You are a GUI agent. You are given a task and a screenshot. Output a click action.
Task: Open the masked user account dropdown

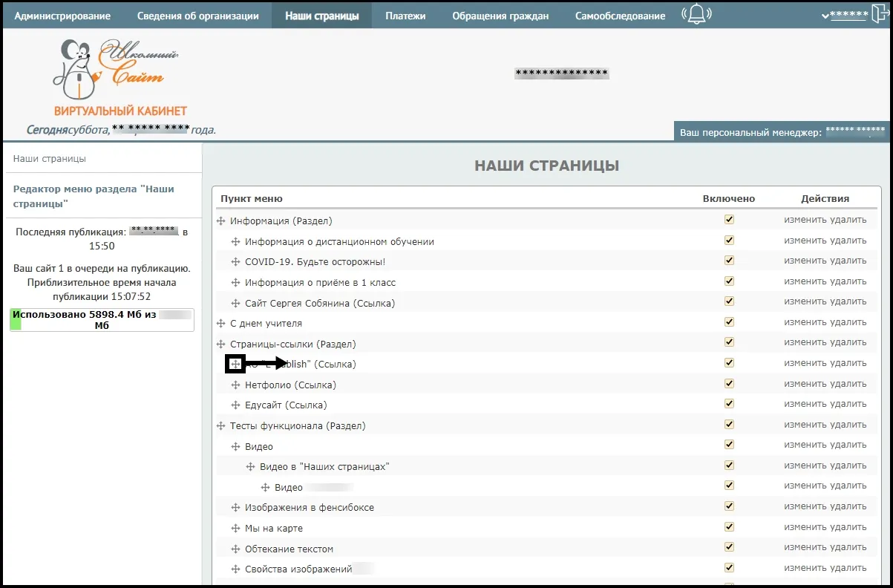tap(845, 16)
